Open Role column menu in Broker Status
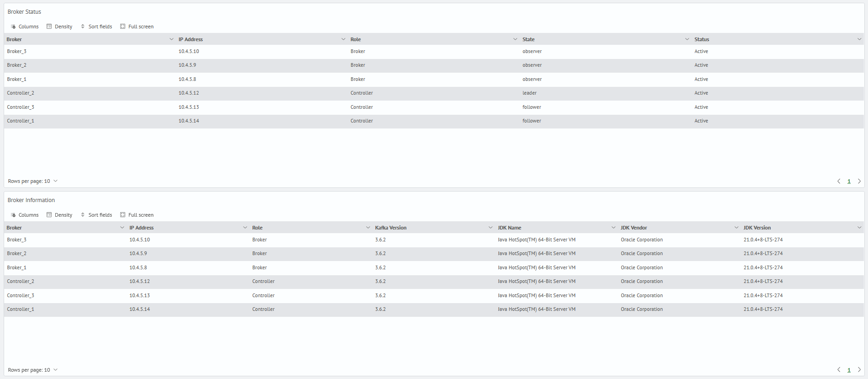This screenshot has width=868, height=379. coord(515,39)
